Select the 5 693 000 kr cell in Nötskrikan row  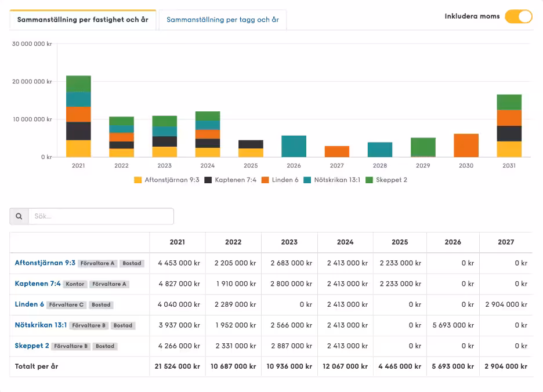point(453,325)
